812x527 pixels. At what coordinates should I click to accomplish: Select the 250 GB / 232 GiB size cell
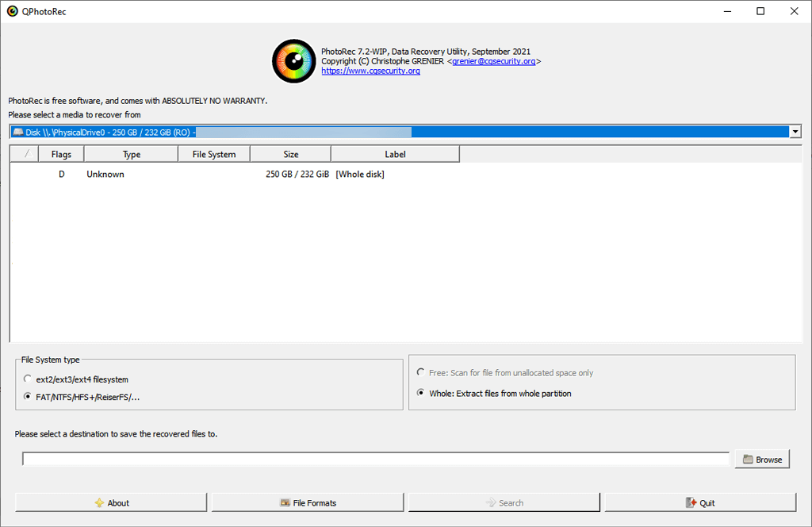pyautogui.click(x=297, y=174)
